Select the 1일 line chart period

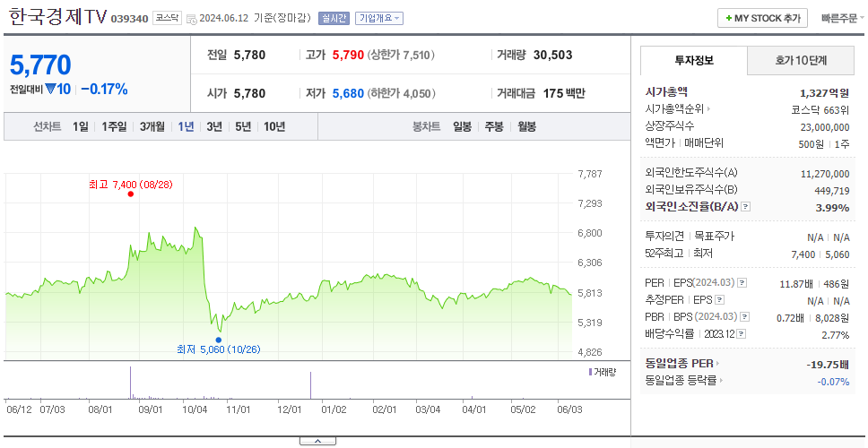point(81,126)
